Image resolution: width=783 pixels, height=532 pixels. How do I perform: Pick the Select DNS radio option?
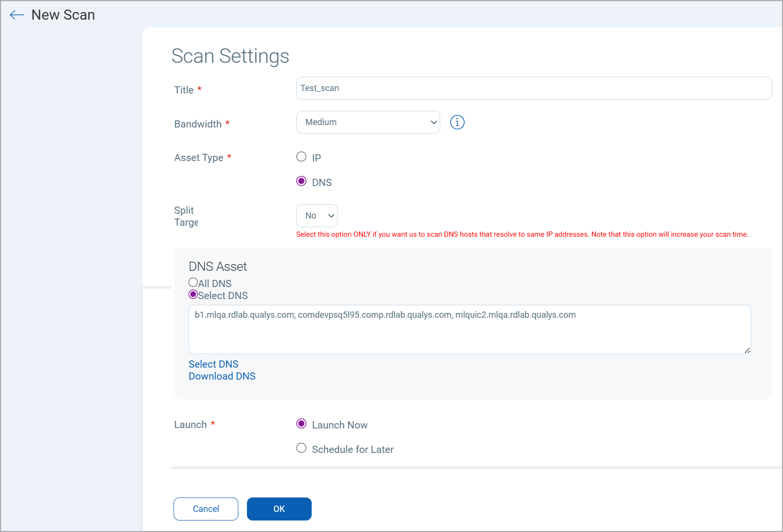pyautogui.click(x=193, y=294)
